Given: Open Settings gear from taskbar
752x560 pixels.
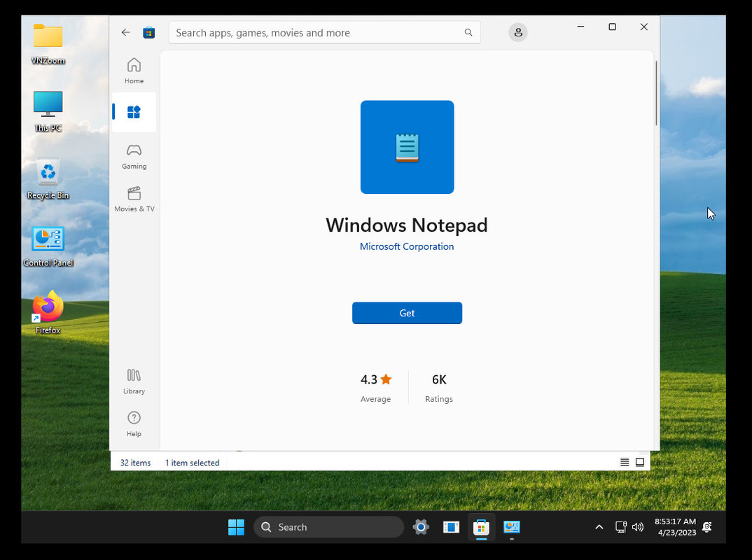Looking at the screenshot, I should 421,527.
